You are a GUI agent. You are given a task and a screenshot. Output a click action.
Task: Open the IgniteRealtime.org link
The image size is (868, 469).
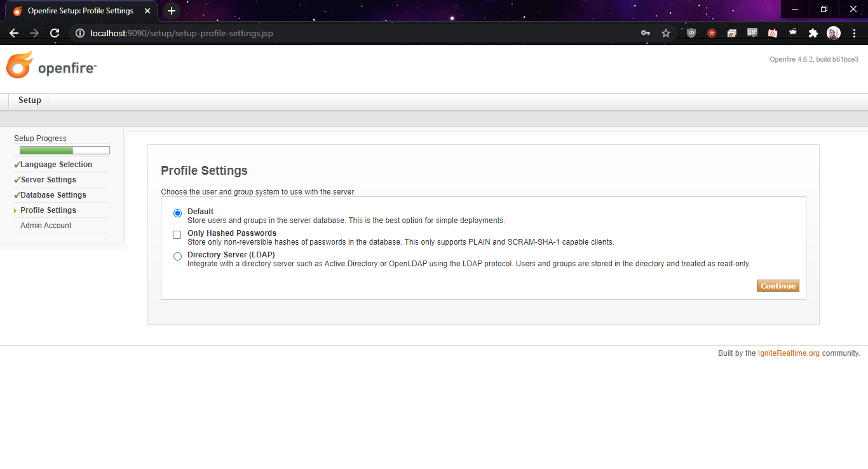(x=789, y=353)
